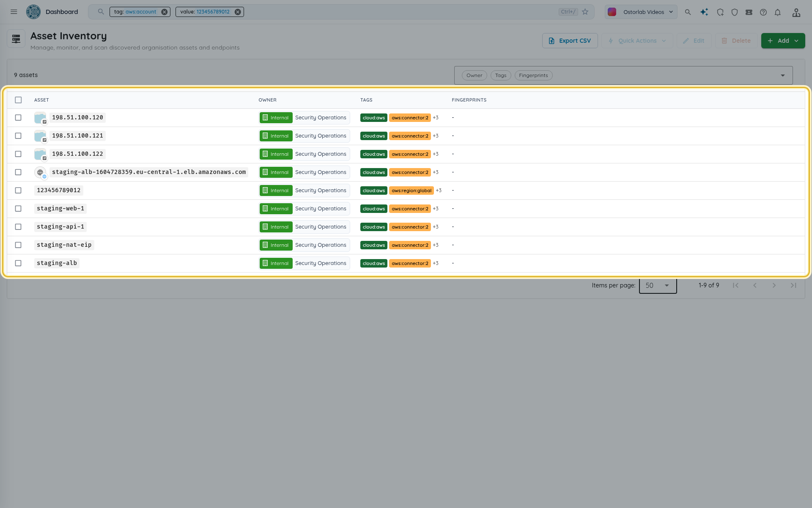812x508 pixels.
Task: Open the notifications bell
Action: (778, 12)
